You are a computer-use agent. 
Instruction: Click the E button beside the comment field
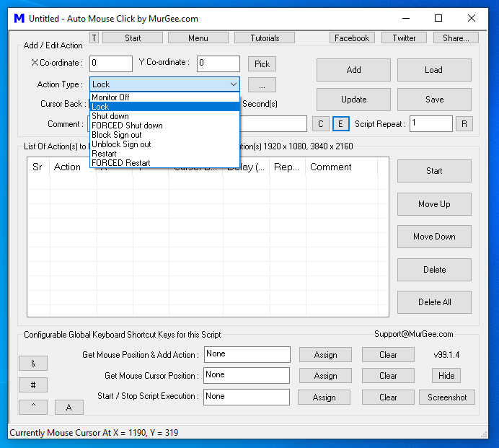point(340,124)
